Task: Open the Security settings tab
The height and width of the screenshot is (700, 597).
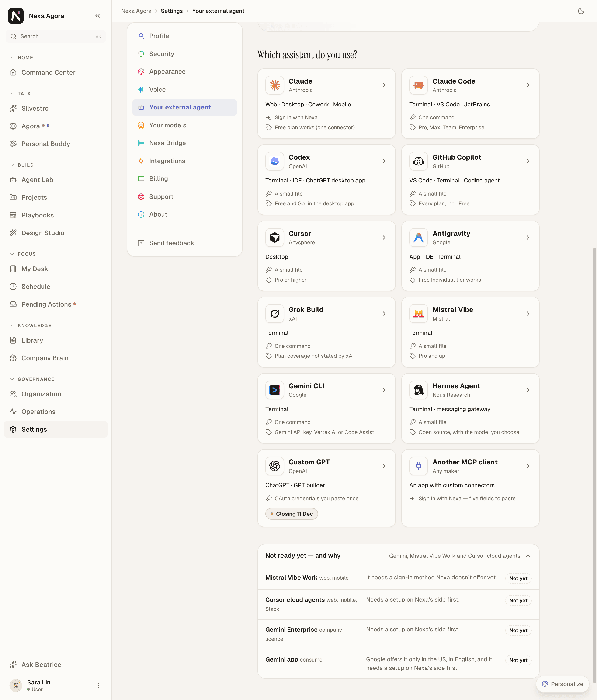Action: [184, 54]
